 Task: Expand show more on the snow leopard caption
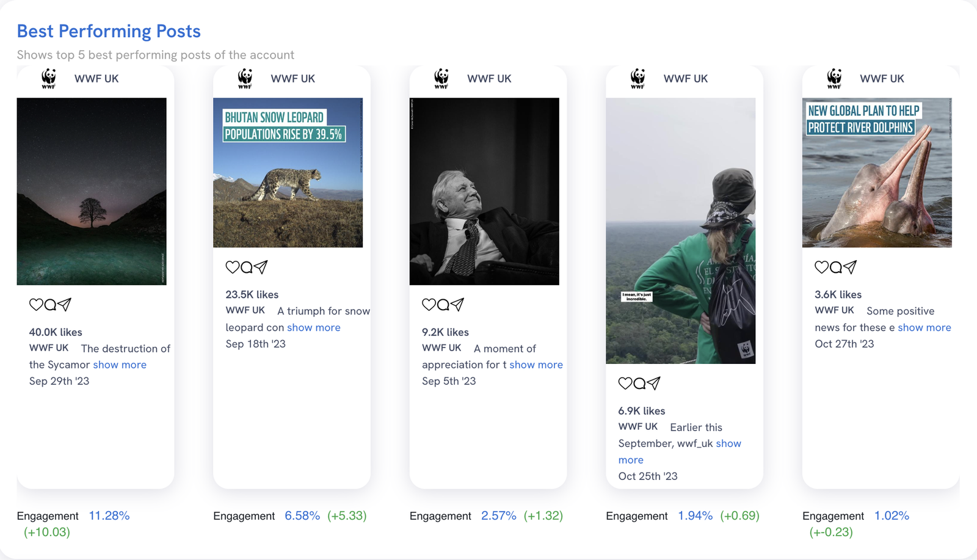coord(313,327)
